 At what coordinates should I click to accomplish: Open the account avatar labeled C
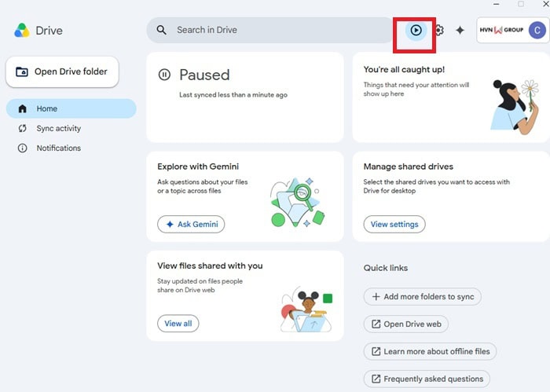(537, 30)
